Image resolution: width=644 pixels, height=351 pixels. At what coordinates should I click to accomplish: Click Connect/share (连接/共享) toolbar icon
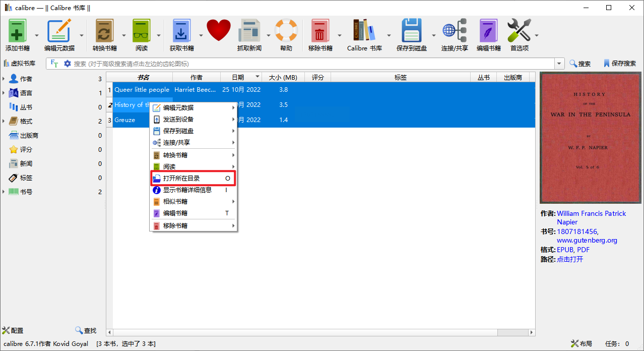point(455,31)
